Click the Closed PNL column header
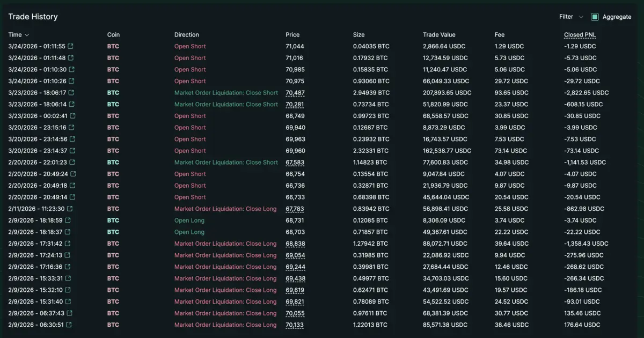The width and height of the screenshot is (644, 338). pyautogui.click(x=580, y=35)
